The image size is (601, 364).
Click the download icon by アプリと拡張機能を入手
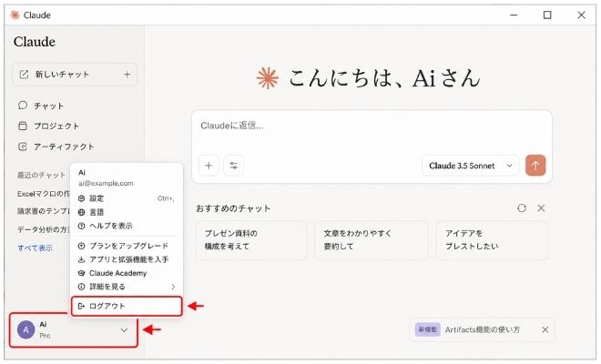pyautogui.click(x=81, y=259)
